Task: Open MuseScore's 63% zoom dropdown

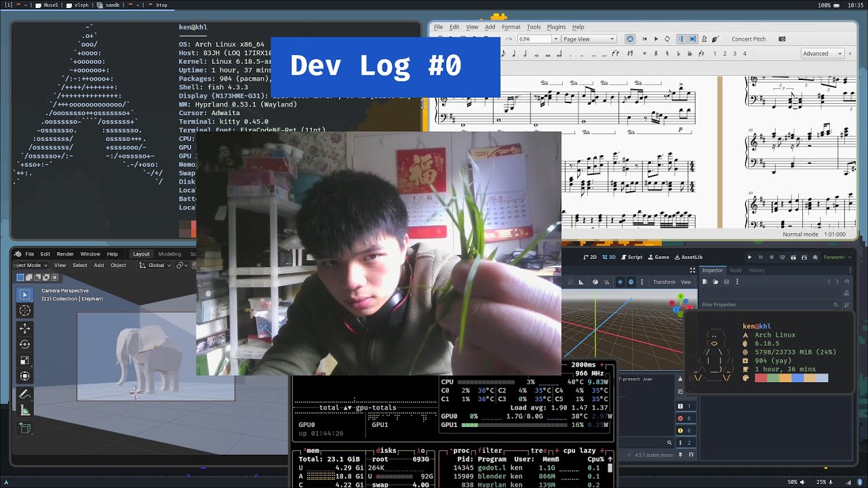Action: pos(539,39)
